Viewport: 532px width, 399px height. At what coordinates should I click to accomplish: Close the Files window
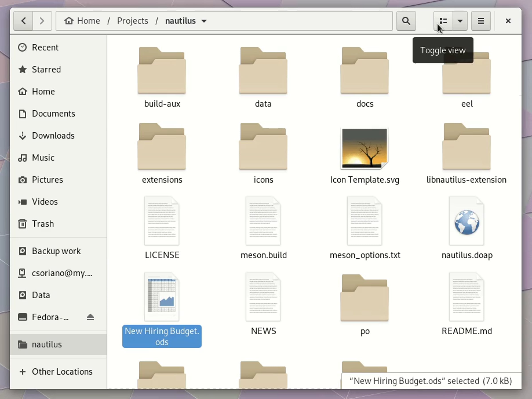tap(508, 21)
